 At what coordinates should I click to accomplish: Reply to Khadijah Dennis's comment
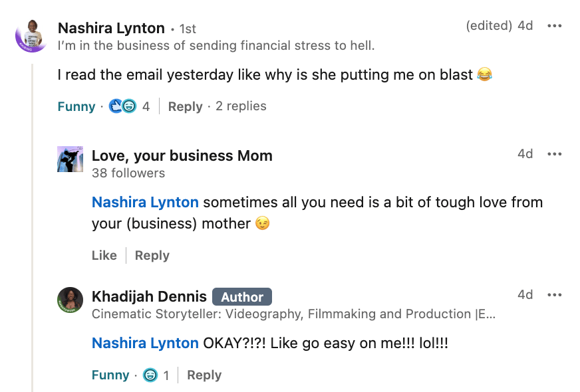[x=204, y=375]
